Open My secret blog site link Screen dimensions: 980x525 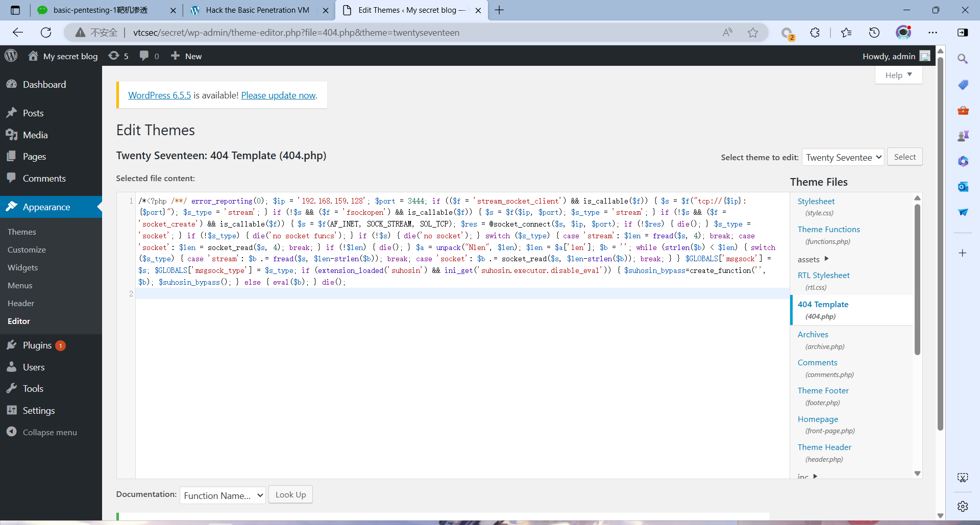(63, 56)
